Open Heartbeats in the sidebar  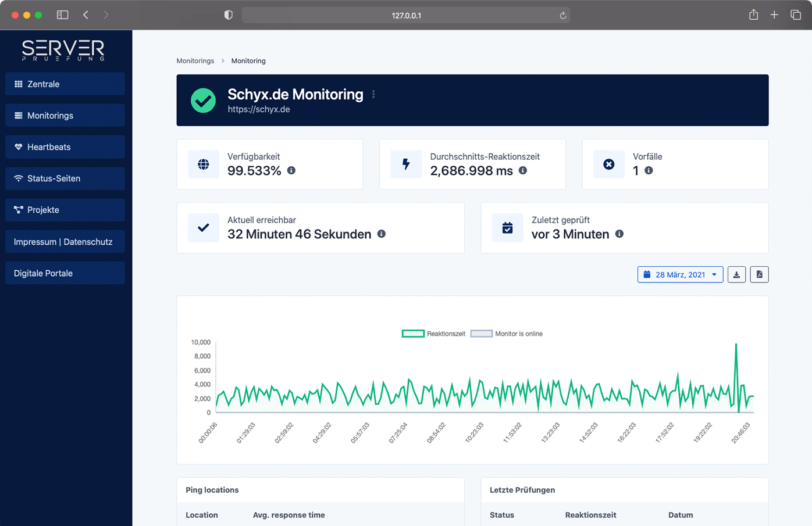pos(65,147)
